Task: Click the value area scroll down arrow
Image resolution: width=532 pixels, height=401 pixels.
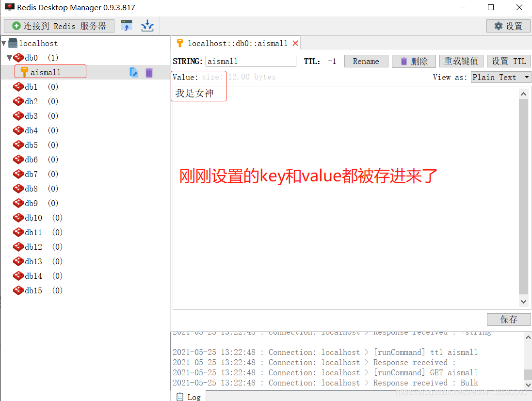Action: point(524,302)
